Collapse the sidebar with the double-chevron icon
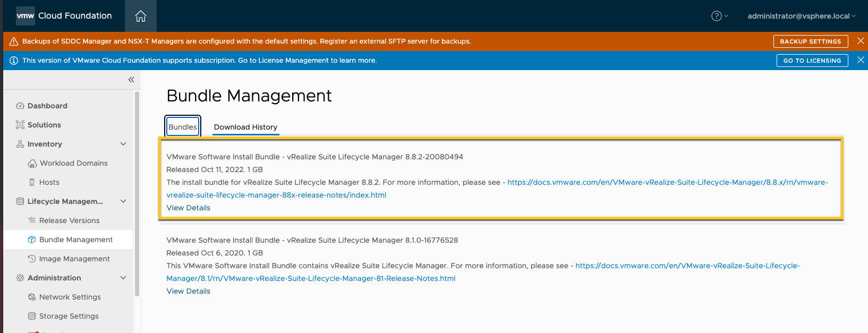The height and width of the screenshot is (333, 868). tap(131, 80)
